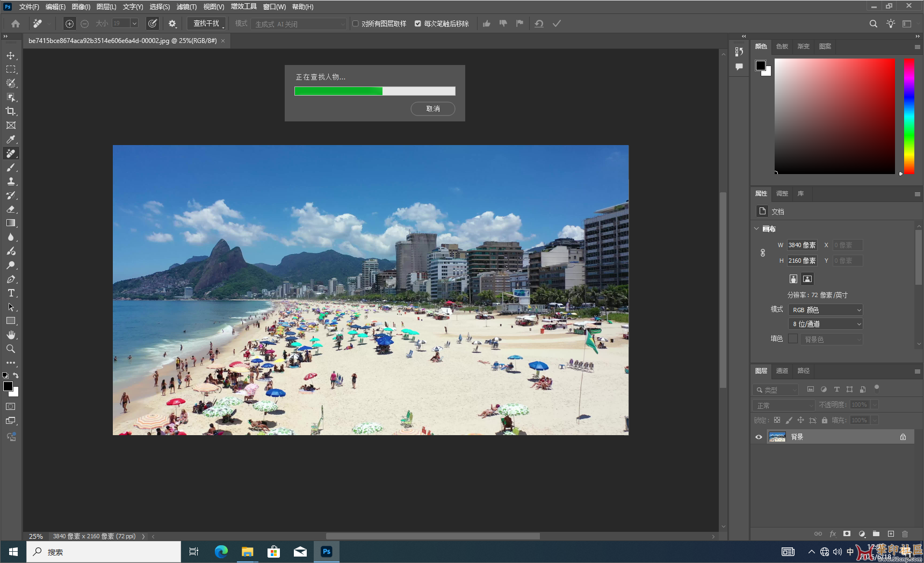This screenshot has height=563, width=924.
Task: Select the Move tool
Action: 11,56
